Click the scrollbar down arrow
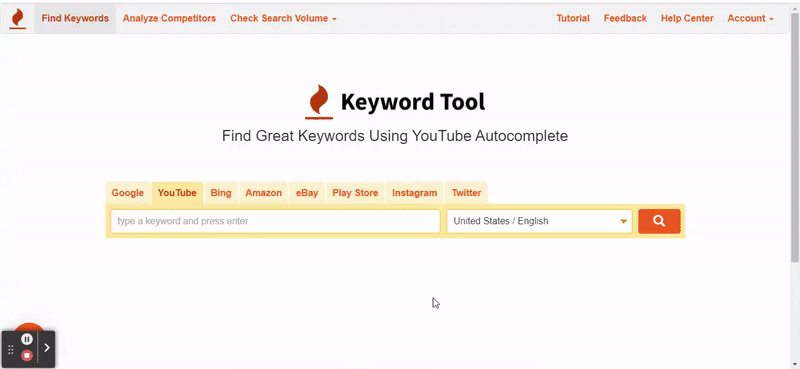 tap(795, 364)
